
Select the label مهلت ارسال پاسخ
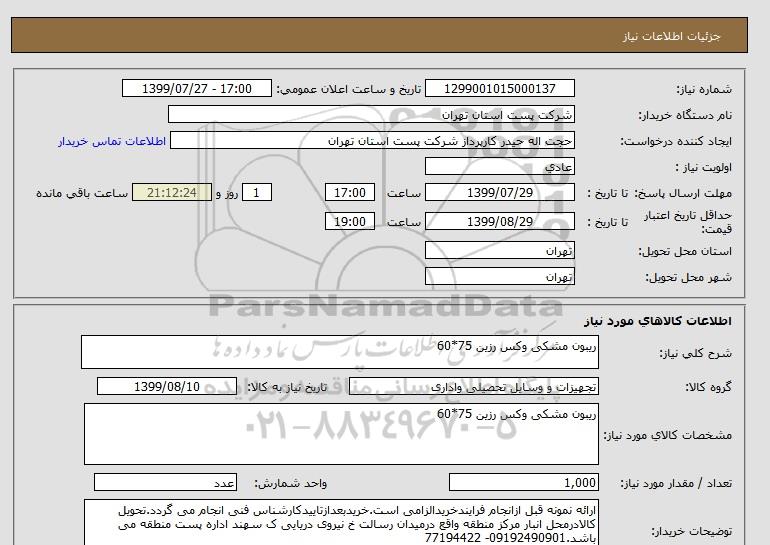tap(685, 193)
